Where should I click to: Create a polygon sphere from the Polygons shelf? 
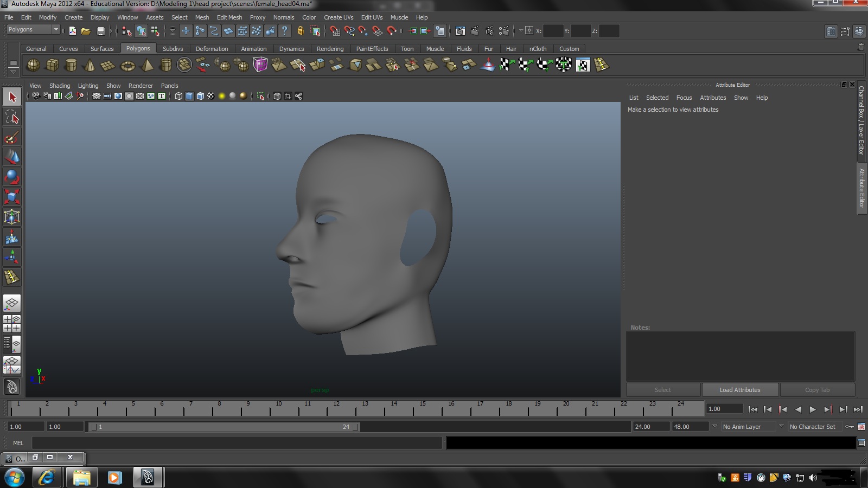tap(33, 65)
